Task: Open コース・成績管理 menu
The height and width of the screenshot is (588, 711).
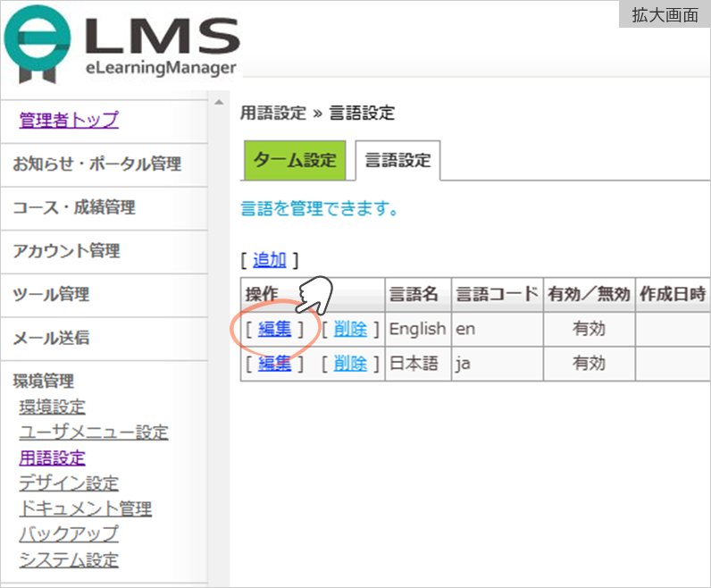Action: coord(74,207)
